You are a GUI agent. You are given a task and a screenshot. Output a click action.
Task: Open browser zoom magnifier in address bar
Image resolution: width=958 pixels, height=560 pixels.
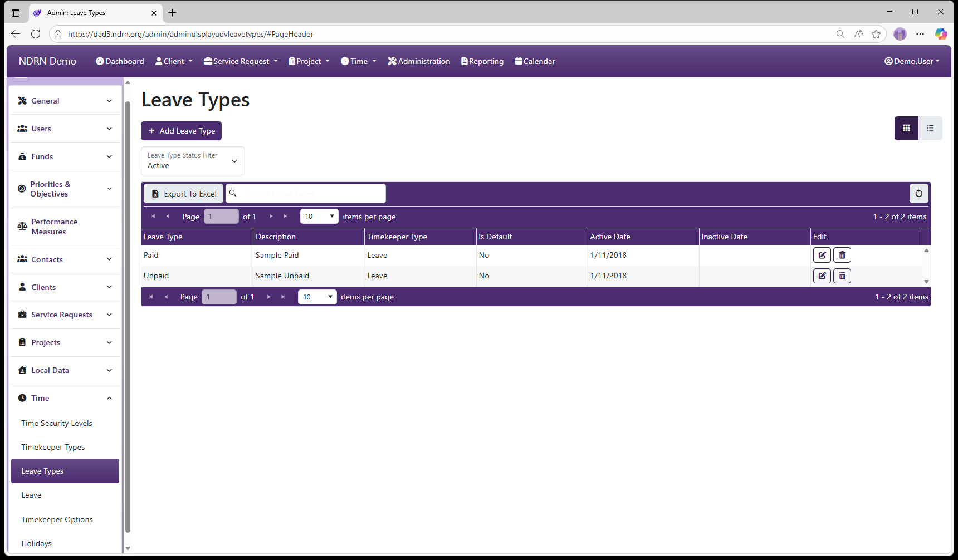click(840, 34)
